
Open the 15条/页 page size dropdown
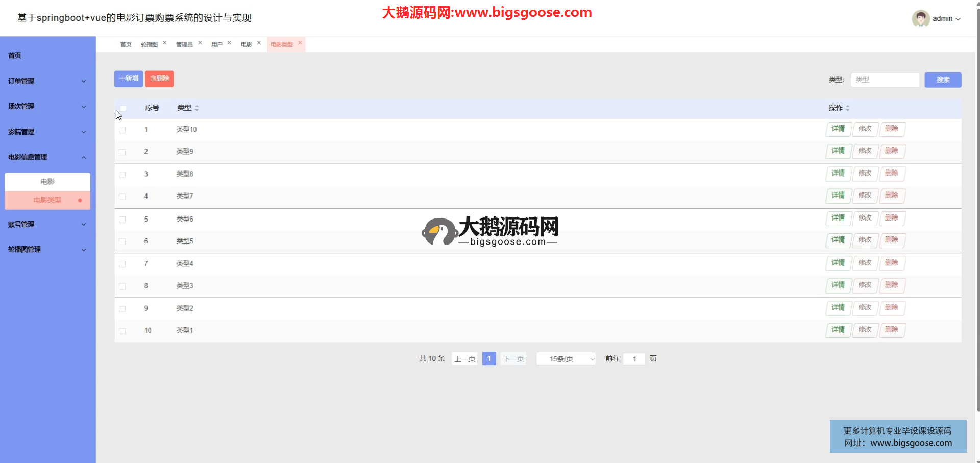(x=566, y=359)
